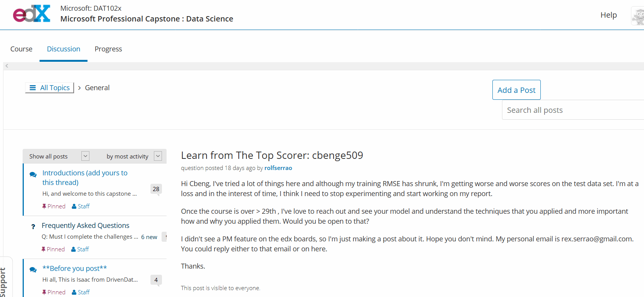The image size is (644, 297).
Task: Click the Introductions thread speech bubble icon
Action: 33,175
